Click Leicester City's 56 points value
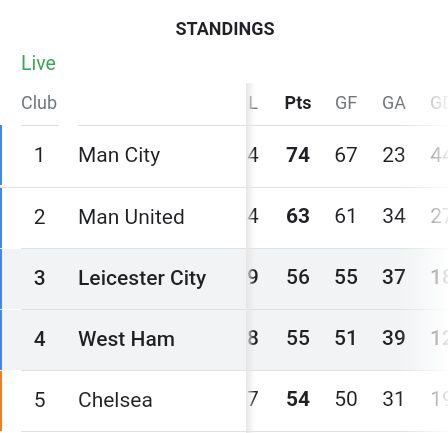 pos(298,277)
